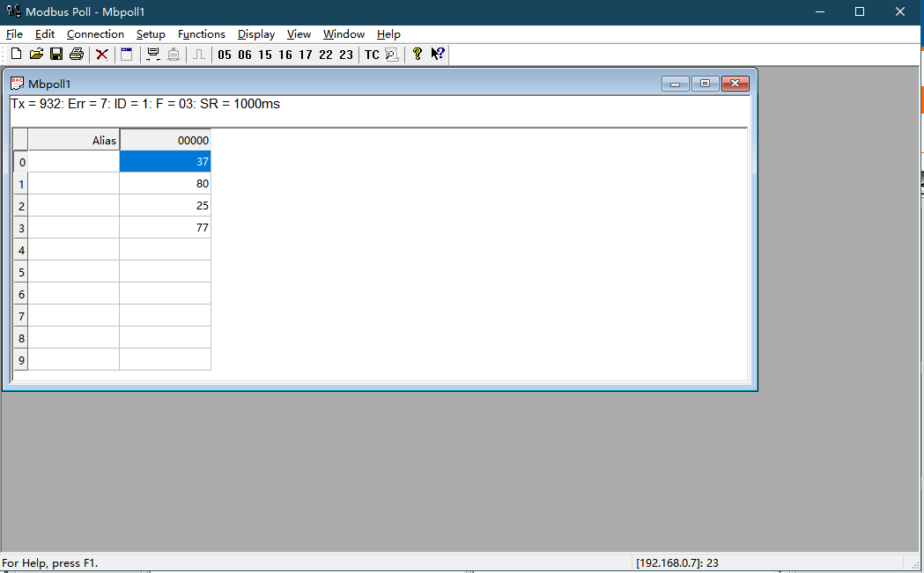Open the Setup menu
Screen dimensions: 924x573
[x=151, y=34]
